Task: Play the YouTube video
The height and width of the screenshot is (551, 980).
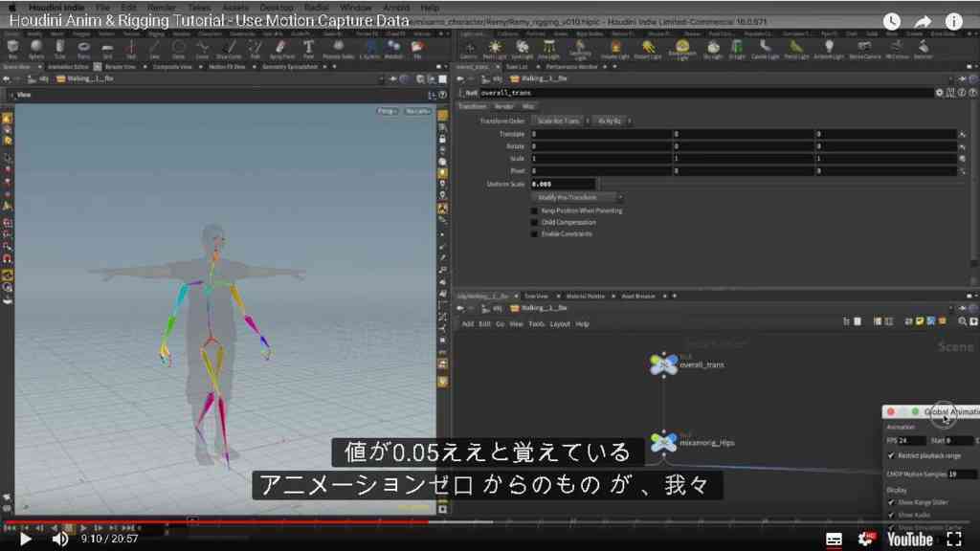Action: [x=26, y=539]
